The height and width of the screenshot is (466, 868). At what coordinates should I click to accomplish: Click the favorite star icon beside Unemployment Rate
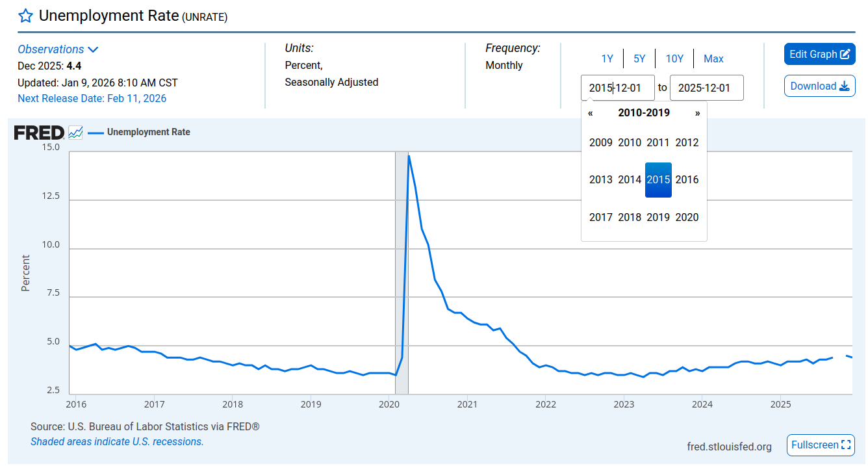pos(25,16)
